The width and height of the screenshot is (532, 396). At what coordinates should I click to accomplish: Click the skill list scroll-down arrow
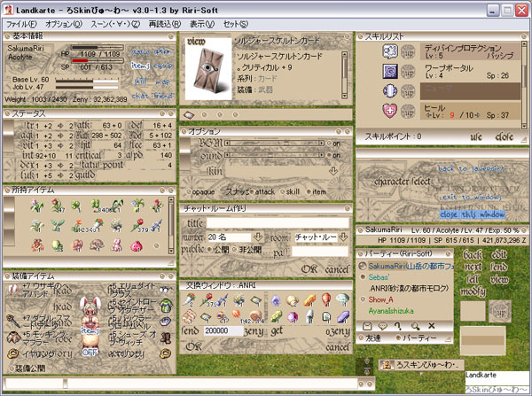[x=524, y=126]
